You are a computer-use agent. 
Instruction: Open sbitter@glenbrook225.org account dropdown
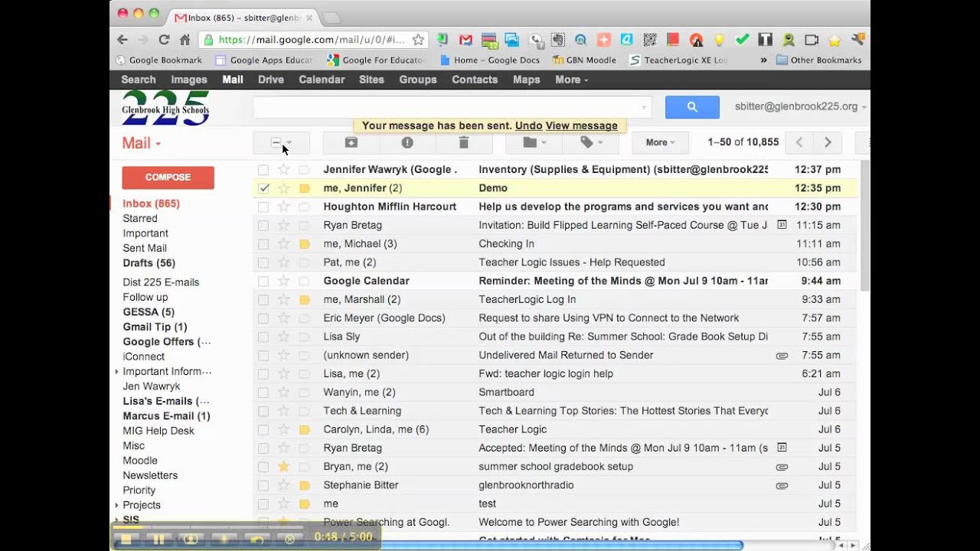[801, 107]
